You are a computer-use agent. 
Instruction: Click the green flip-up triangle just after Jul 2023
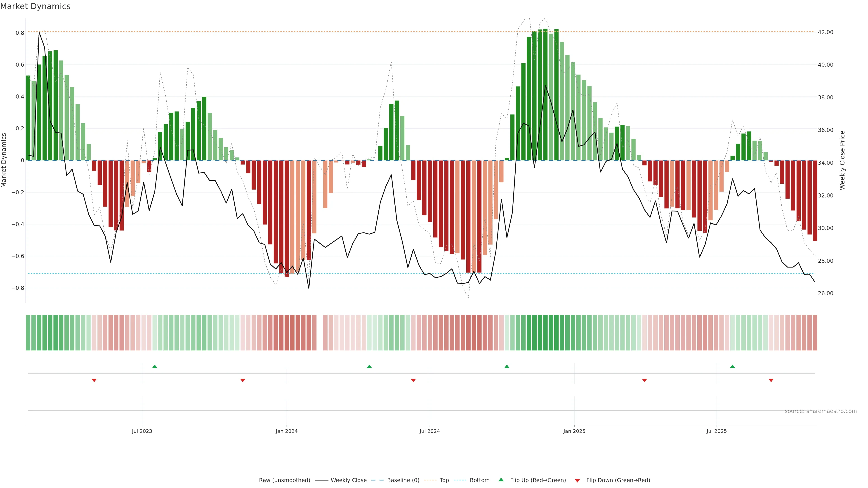(x=155, y=366)
